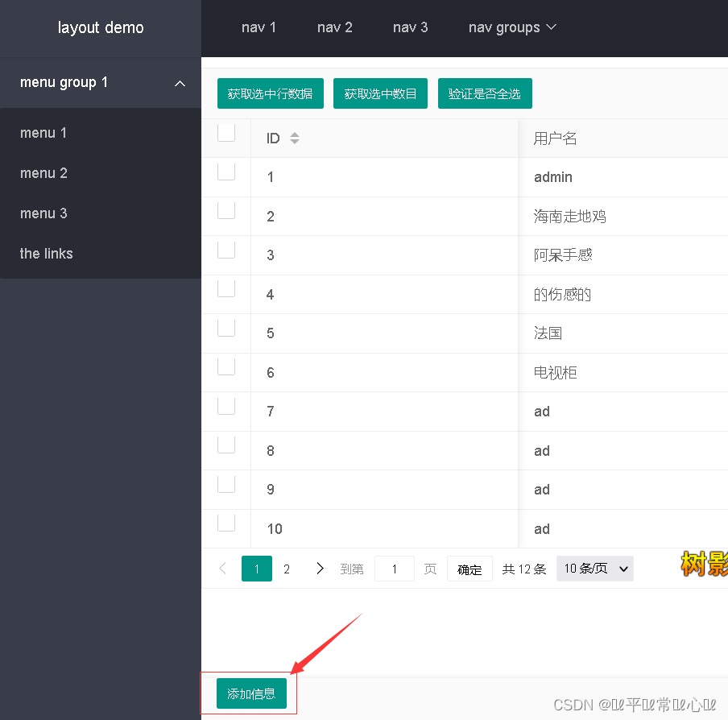Click the 验证是否全选 button
The image size is (728, 720).
pos(485,93)
